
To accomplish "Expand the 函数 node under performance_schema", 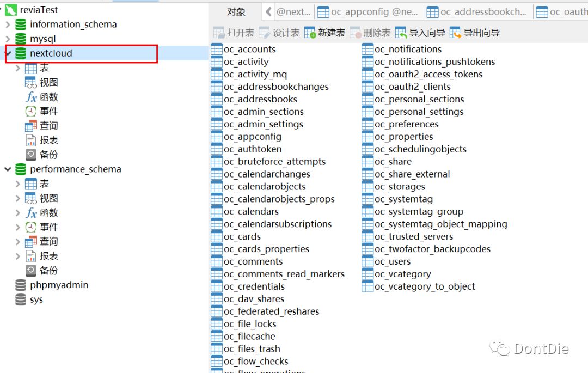I will pyautogui.click(x=17, y=212).
